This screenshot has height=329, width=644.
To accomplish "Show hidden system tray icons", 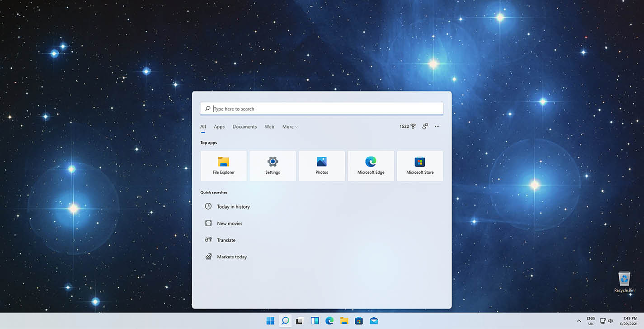I will 578,321.
